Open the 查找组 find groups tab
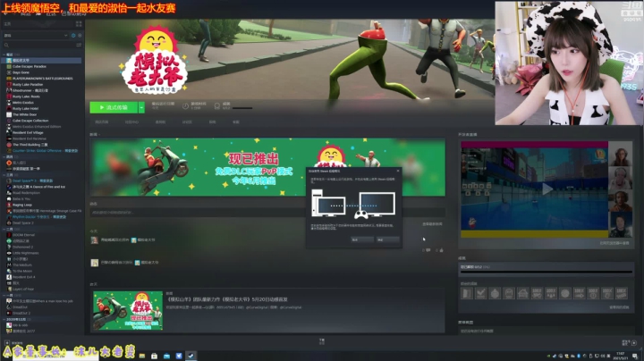Viewport: 644px width, 361px height. [160, 122]
